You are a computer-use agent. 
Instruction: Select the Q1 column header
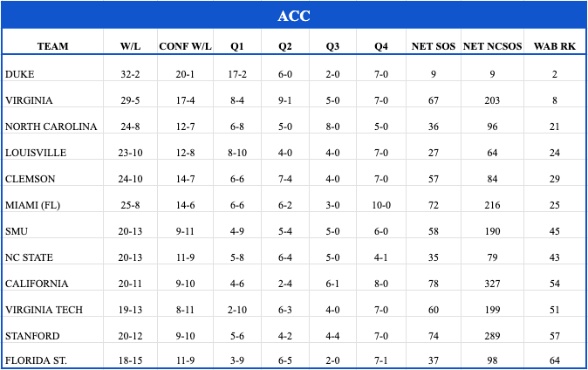pyautogui.click(x=237, y=46)
